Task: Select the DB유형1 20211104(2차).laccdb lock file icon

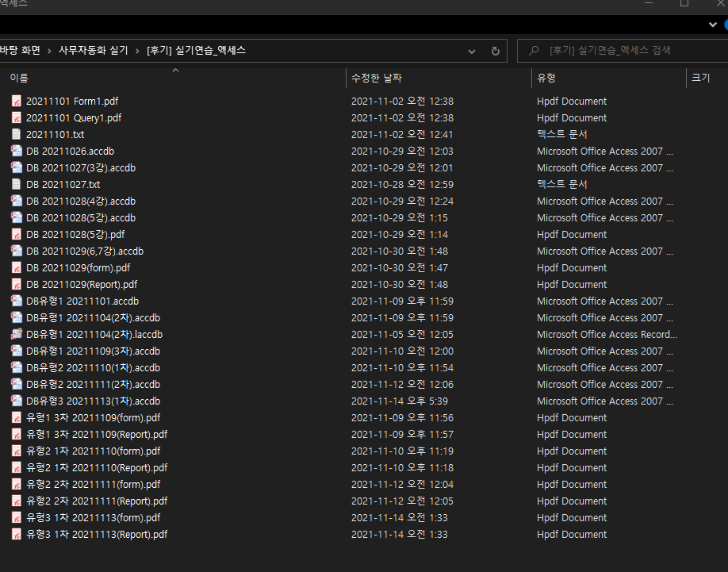Action: click(16, 335)
